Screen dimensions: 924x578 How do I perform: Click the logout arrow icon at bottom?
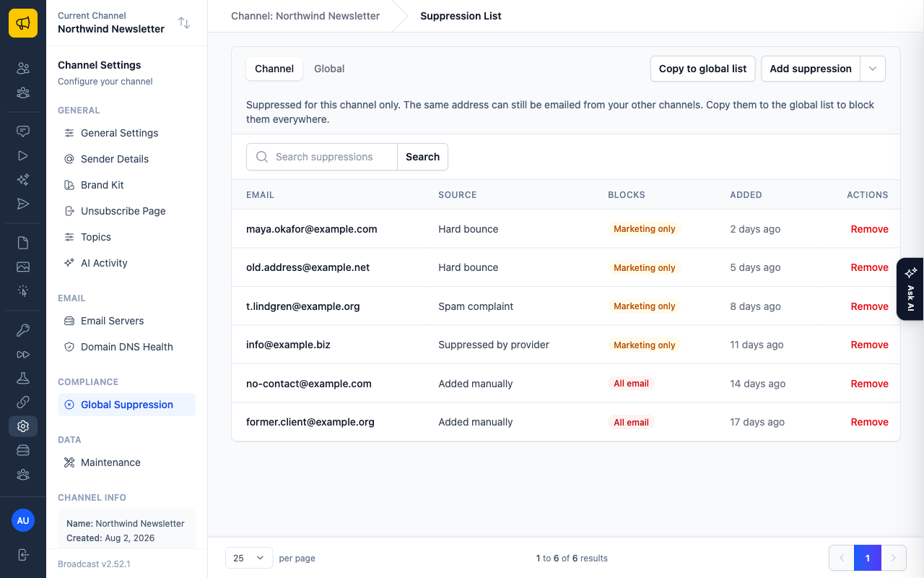tap(23, 555)
